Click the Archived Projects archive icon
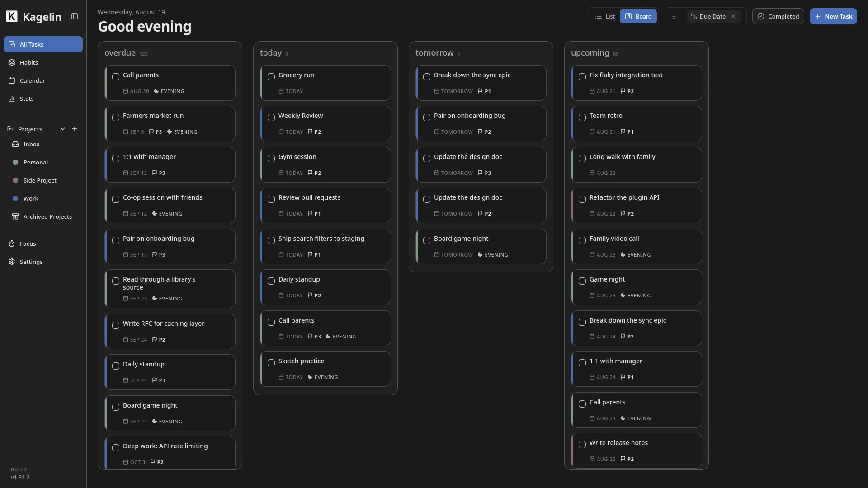868x488 pixels. [x=15, y=216]
